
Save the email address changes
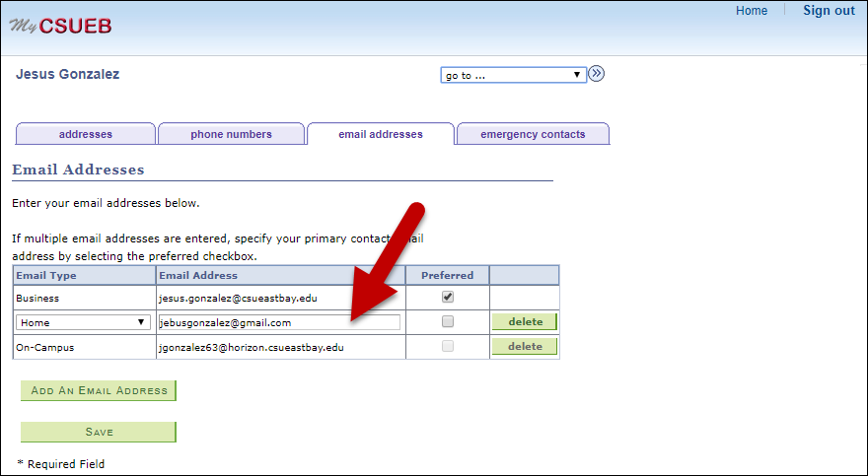(x=99, y=432)
